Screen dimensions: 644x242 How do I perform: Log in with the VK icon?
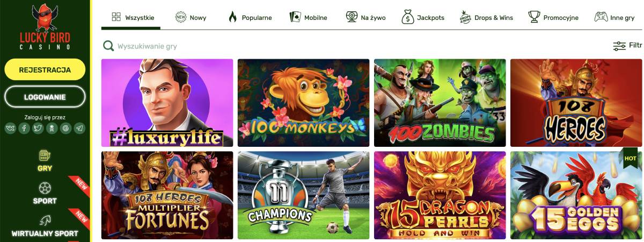(x=10, y=128)
